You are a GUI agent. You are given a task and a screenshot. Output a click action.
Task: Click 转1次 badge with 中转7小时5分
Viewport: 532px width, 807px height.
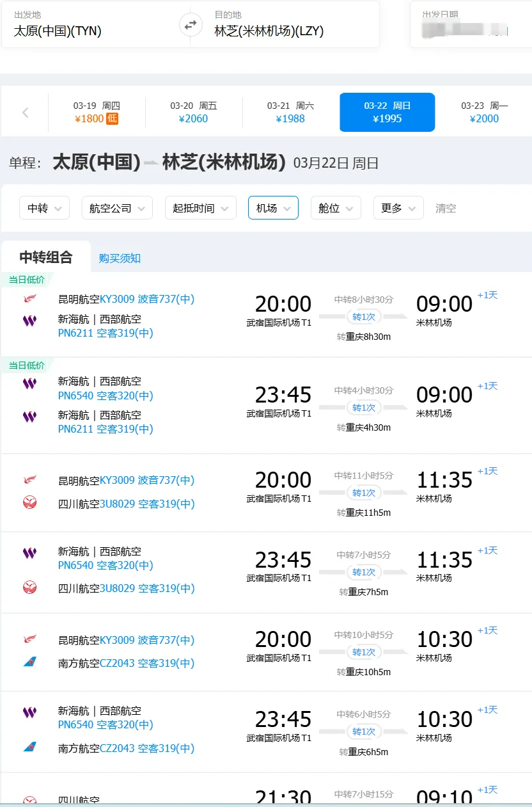364,571
